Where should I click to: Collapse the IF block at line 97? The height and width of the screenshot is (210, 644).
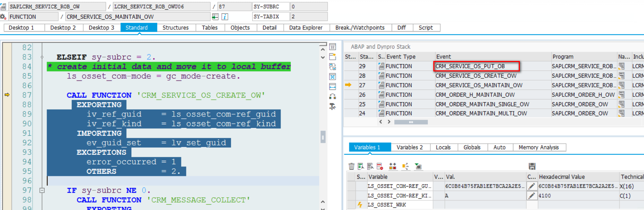42,190
